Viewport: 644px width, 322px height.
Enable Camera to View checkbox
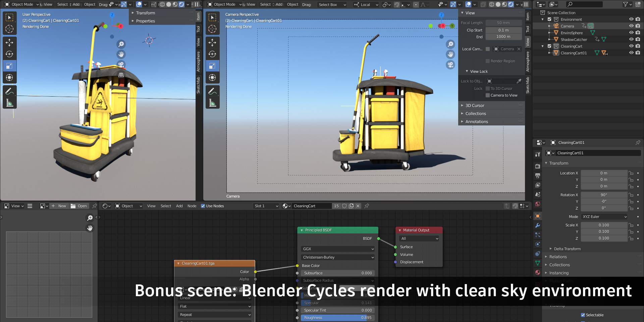(488, 95)
